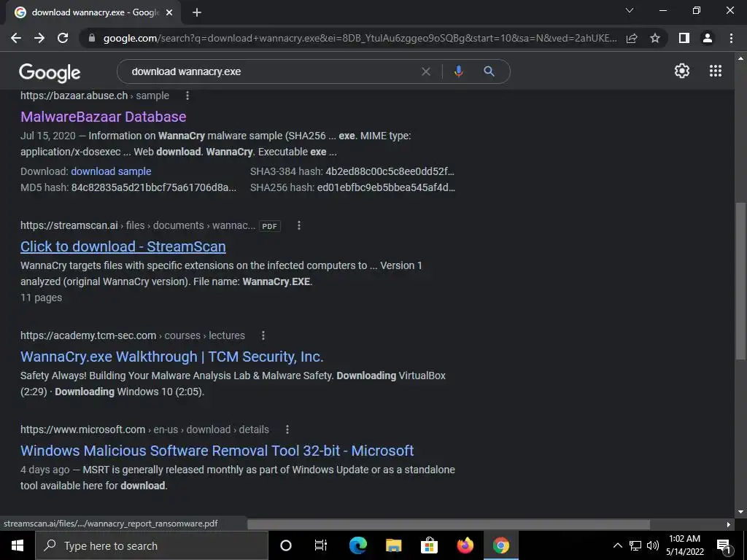
Task: Open the Windows Start menu
Action: pos(18,545)
